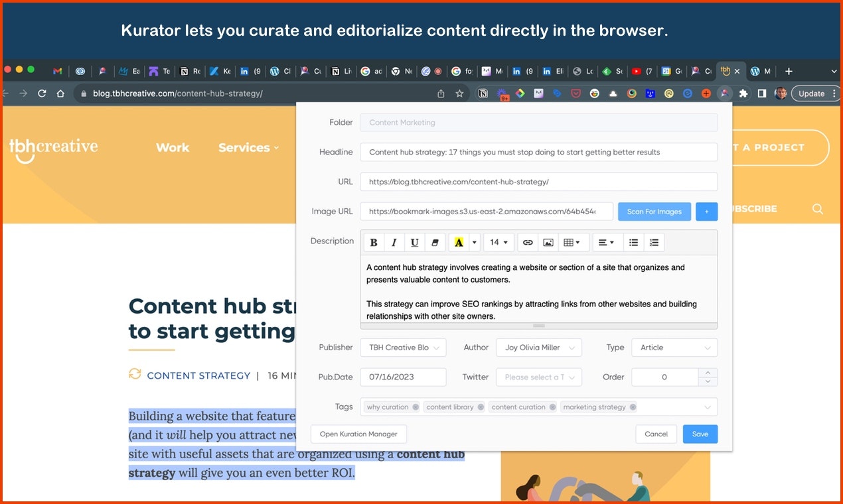843x504 pixels.
Task: Open CONTENT STRATEGY category link
Action: pyautogui.click(x=198, y=375)
